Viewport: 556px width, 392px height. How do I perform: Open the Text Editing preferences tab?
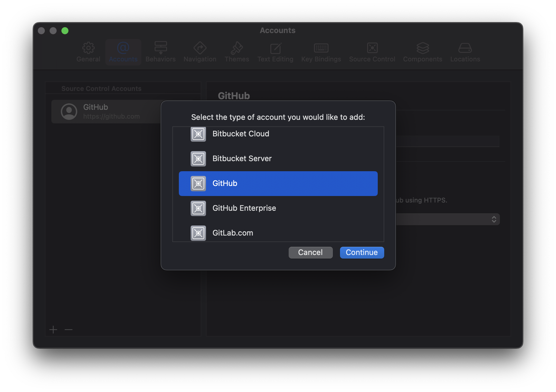coord(275,52)
